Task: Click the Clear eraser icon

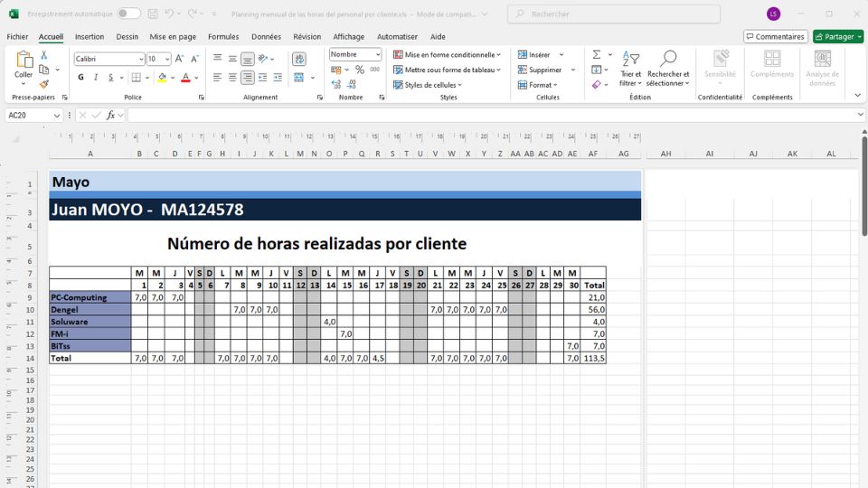Action: point(596,85)
